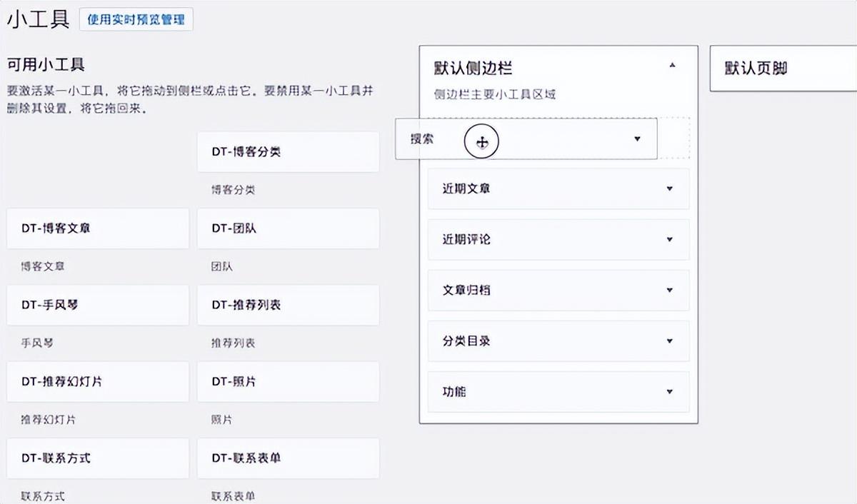
Task: Select the DT-博客文章 widget
Action: (x=97, y=228)
